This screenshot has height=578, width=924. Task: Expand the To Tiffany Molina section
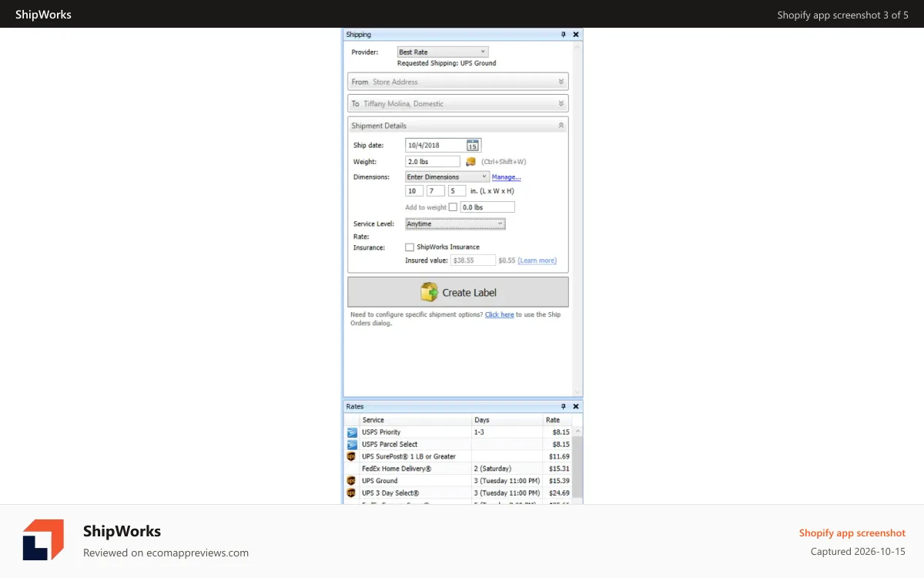tap(458, 103)
